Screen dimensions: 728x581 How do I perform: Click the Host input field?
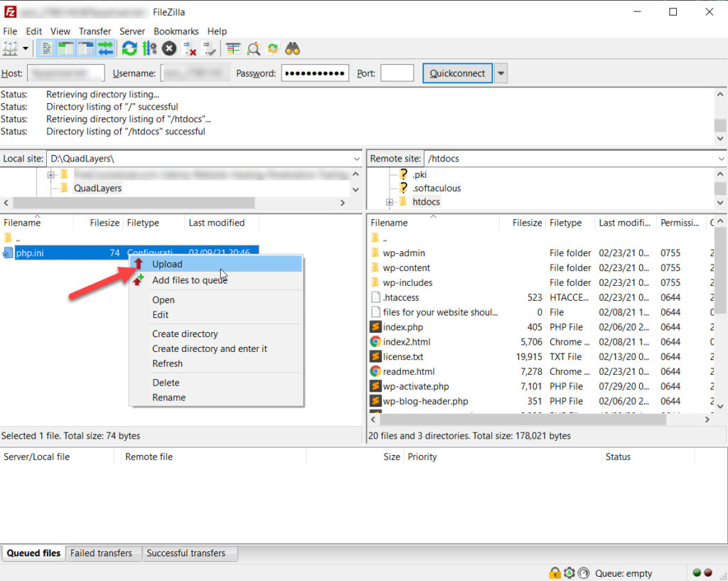click(66, 73)
